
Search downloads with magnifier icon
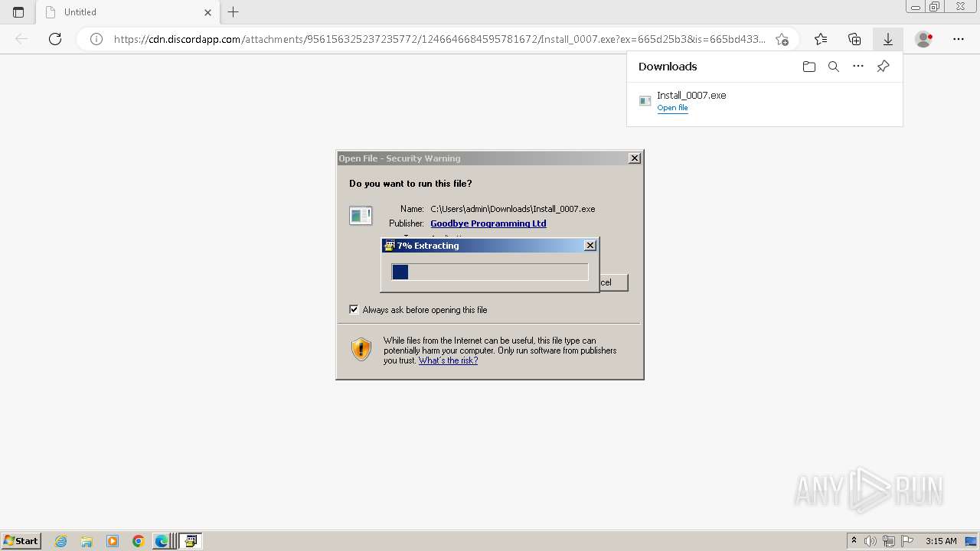tap(834, 67)
